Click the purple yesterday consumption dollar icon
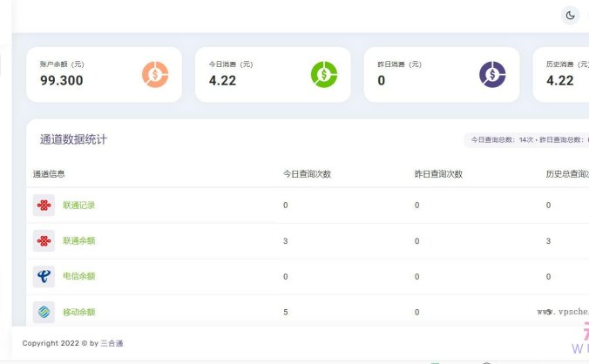This screenshot has height=364, width=589. tap(492, 75)
